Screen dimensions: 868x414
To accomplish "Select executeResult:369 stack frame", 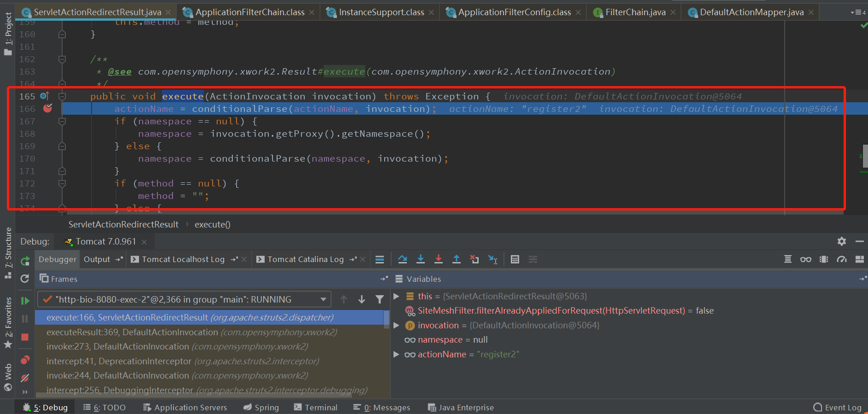I will 212,332.
